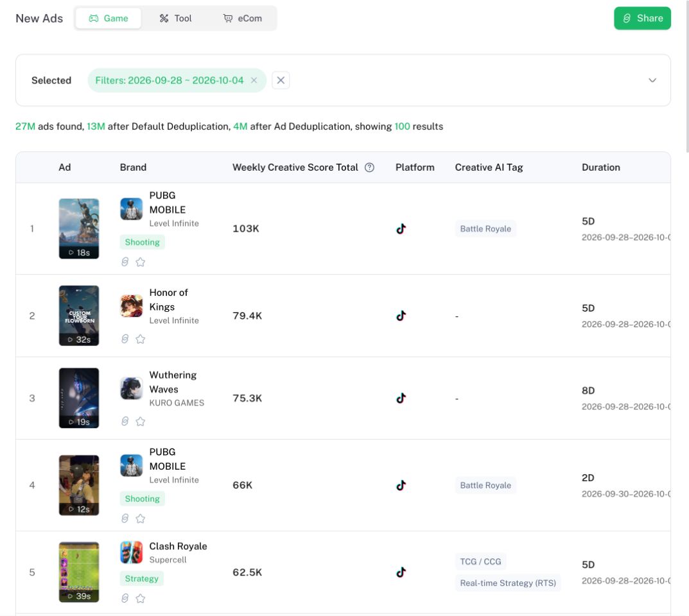Favorite the row 1 PUBG MOBILE ad

[140, 262]
